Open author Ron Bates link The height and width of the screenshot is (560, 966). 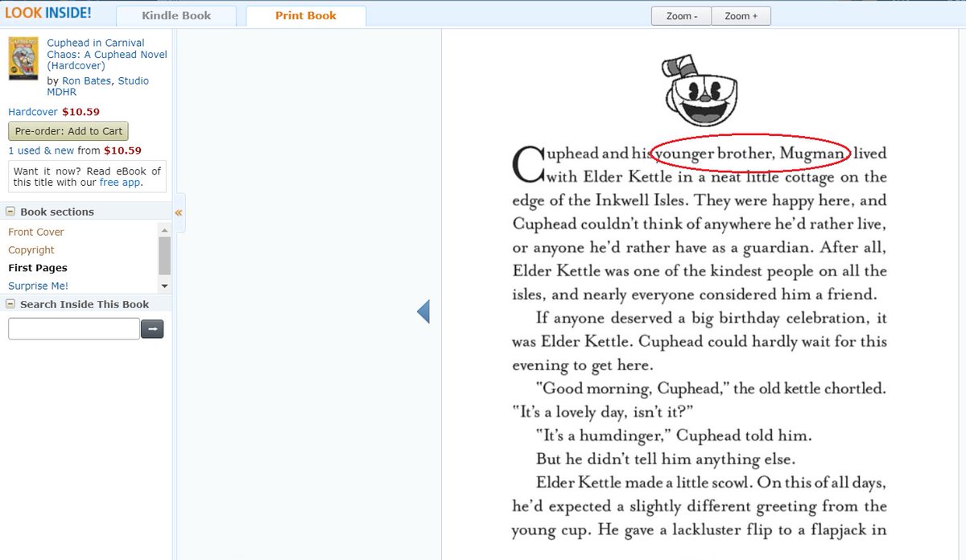[x=87, y=80]
